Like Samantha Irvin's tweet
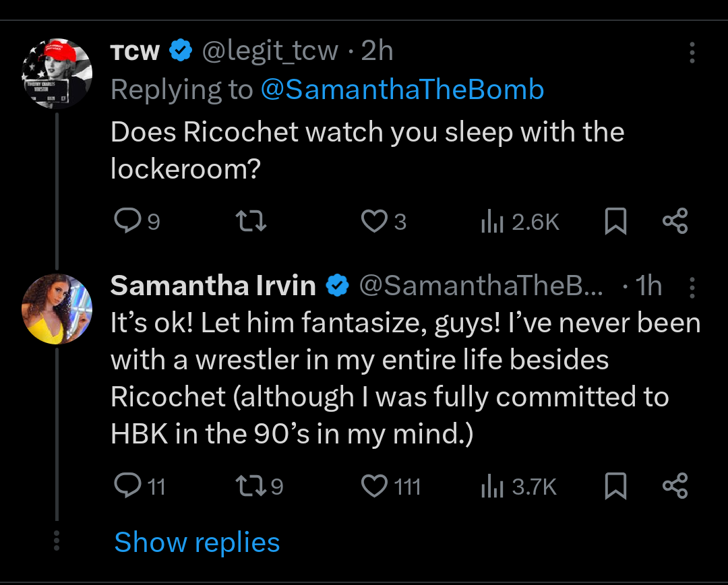 374,486
